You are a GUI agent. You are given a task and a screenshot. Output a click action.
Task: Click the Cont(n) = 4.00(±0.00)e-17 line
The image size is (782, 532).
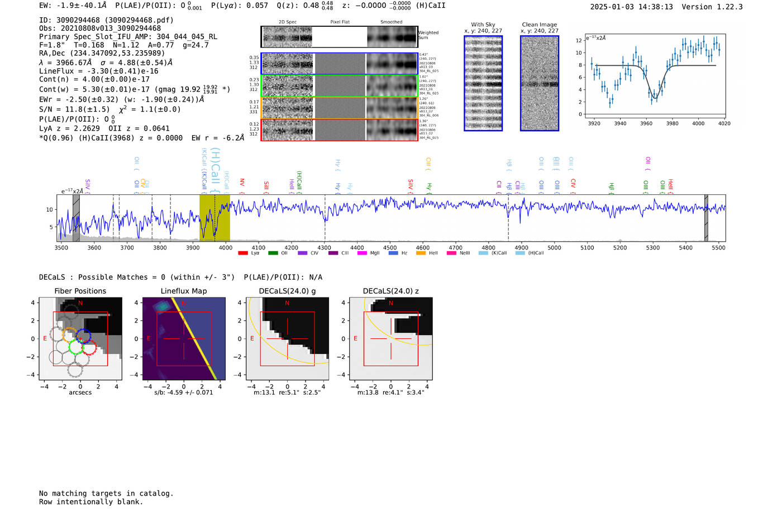pyautogui.click(x=94, y=80)
